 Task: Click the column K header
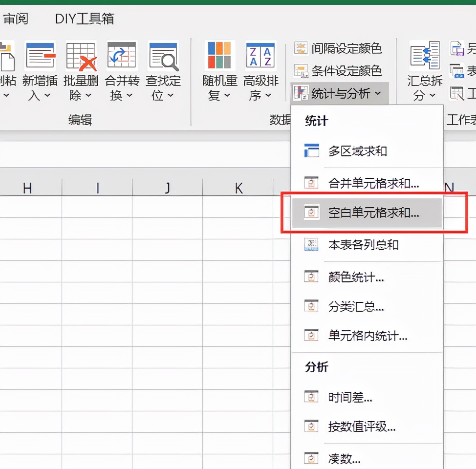238,187
